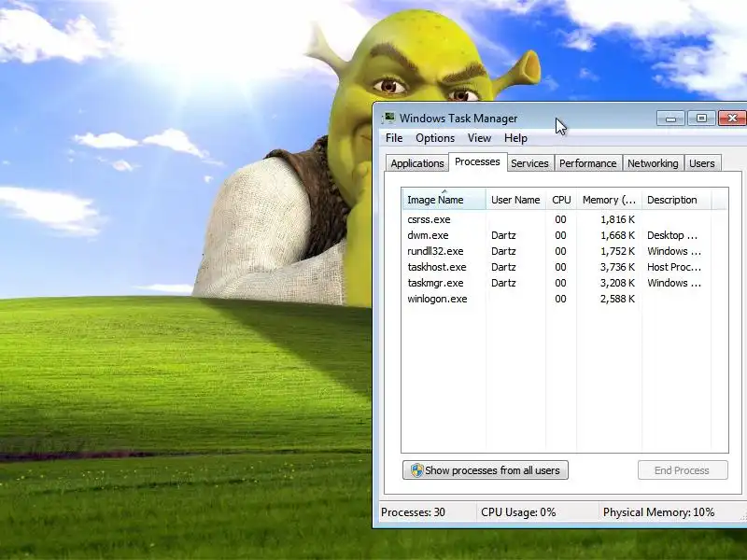Switch to the Users tab
Screen dimensions: 747x560
pyautogui.click(x=702, y=163)
